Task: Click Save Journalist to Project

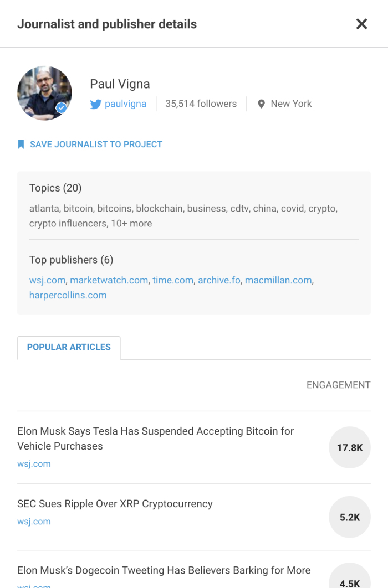Action: coord(96,145)
